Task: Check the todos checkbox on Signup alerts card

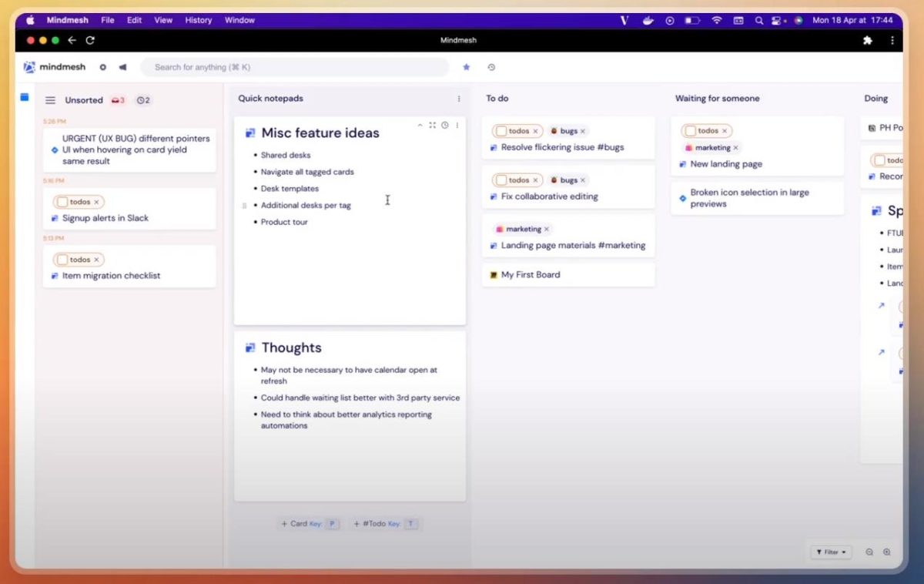Action: click(x=62, y=202)
